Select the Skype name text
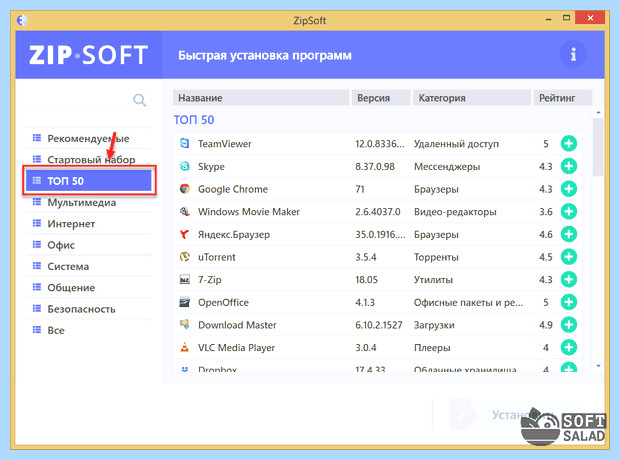 pyautogui.click(x=211, y=167)
